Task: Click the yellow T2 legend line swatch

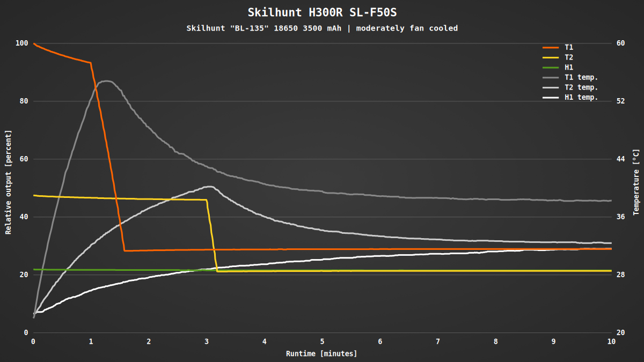Action: pyautogui.click(x=551, y=57)
